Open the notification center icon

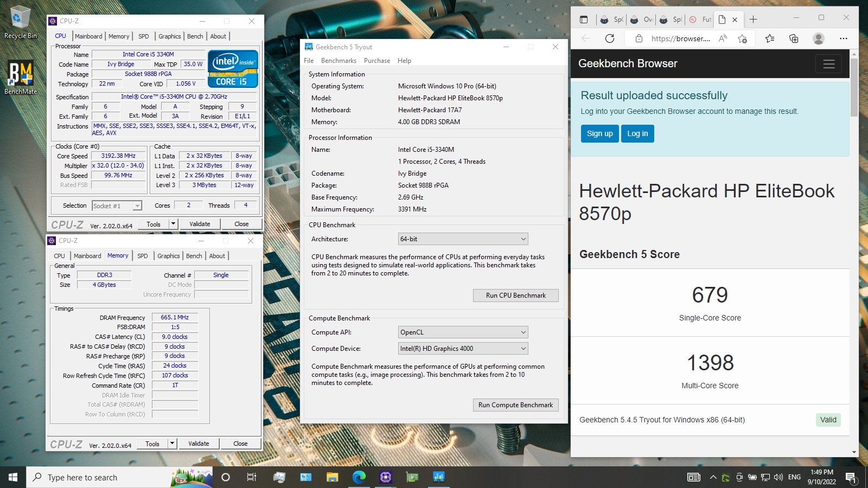[x=851, y=477]
